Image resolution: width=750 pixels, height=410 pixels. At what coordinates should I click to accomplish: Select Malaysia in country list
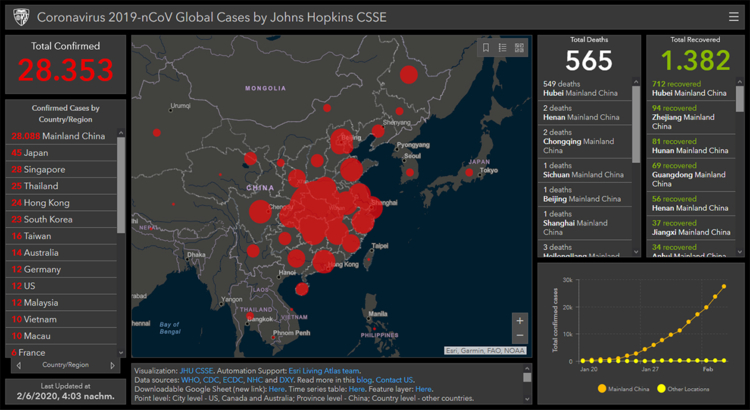[61, 303]
